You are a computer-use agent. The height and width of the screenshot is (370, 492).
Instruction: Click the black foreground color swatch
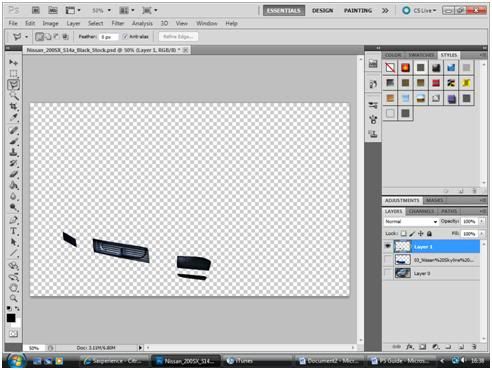[11, 318]
